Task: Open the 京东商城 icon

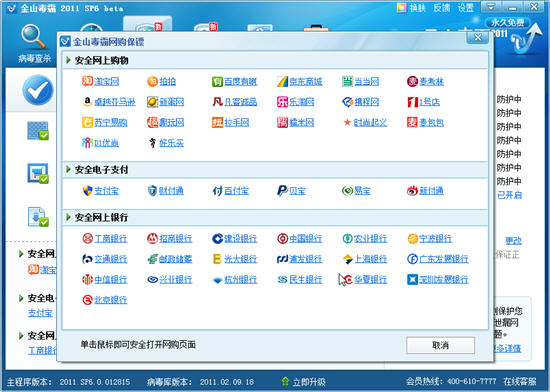Action: pyautogui.click(x=282, y=81)
